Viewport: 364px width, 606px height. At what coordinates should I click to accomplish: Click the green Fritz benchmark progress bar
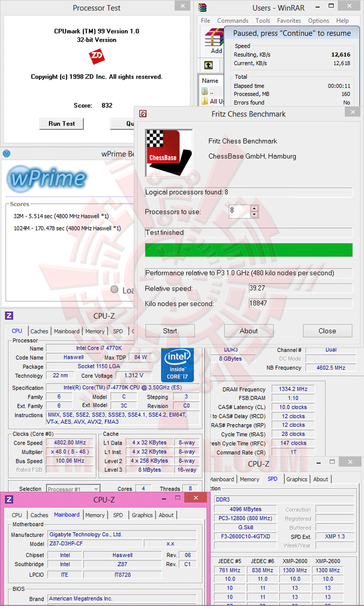point(249,250)
